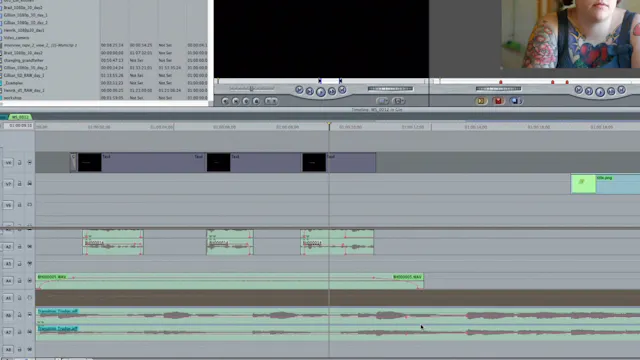Viewport: 640px width, 360px height.
Task: Click the A4 track destination label
Action: (8, 281)
